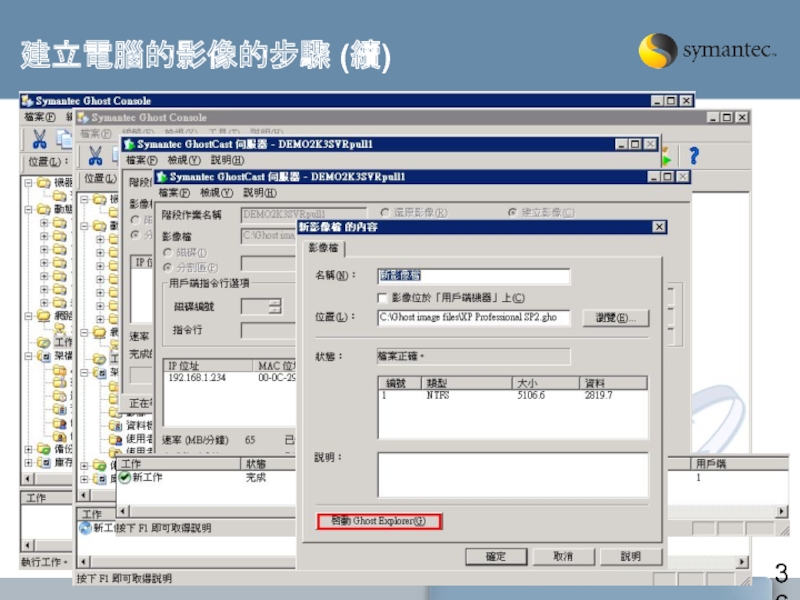Select the 資料 folder icon in second console tree
800x600 pixels.
pos(115,425)
